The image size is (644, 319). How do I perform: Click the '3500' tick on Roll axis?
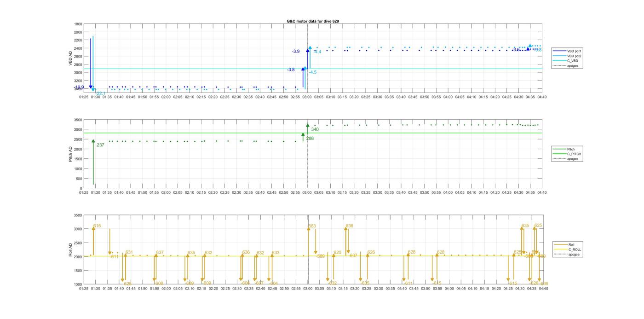[78, 215]
